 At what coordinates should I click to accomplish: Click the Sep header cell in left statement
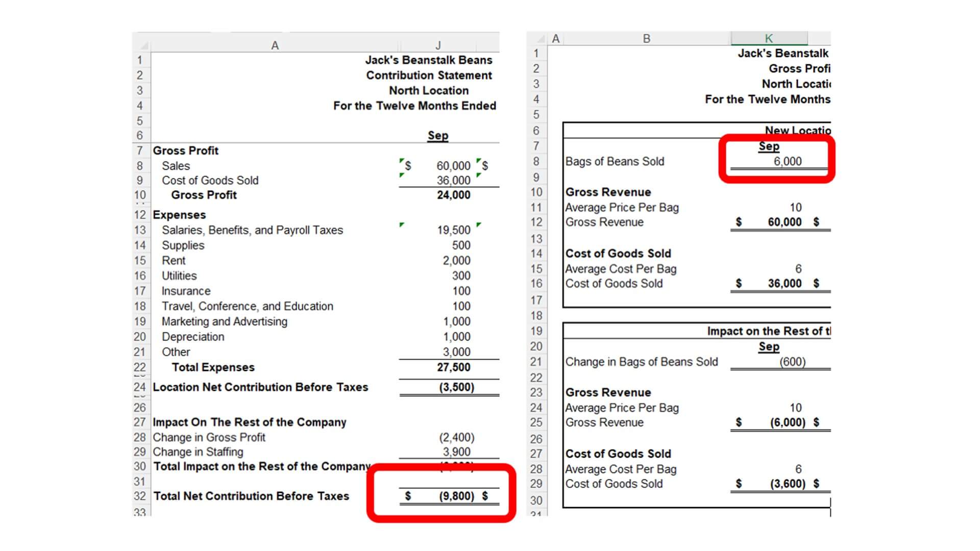coord(437,135)
